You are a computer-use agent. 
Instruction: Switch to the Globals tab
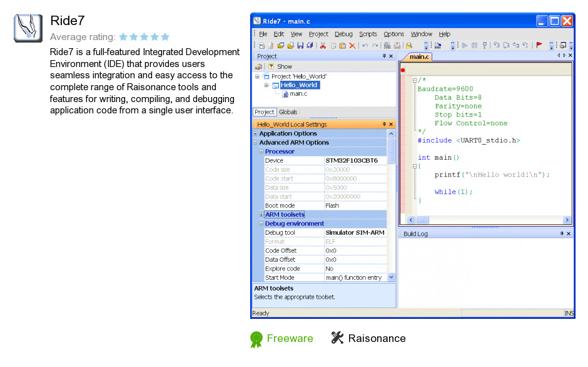tap(288, 112)
